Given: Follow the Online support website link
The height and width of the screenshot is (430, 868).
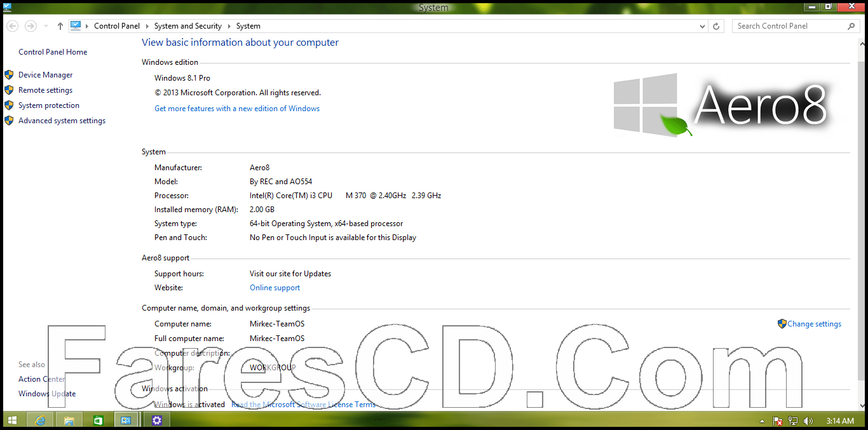Looking at the screenshot, I should [x=275, y=288].
